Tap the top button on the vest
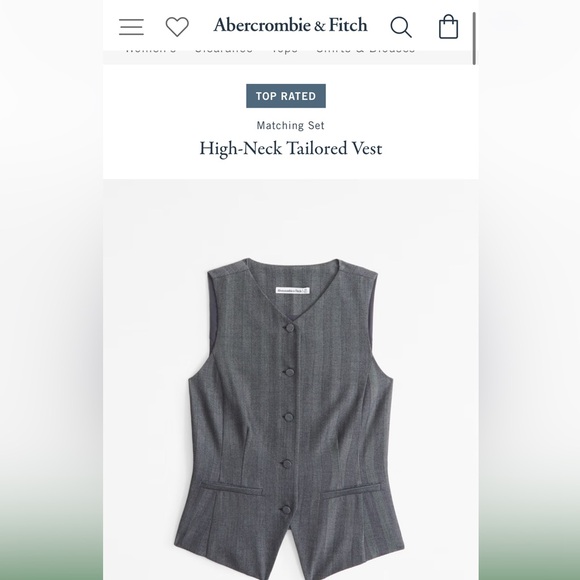The width and height of the screenshot is (580, 580). [x=290, y=328]
